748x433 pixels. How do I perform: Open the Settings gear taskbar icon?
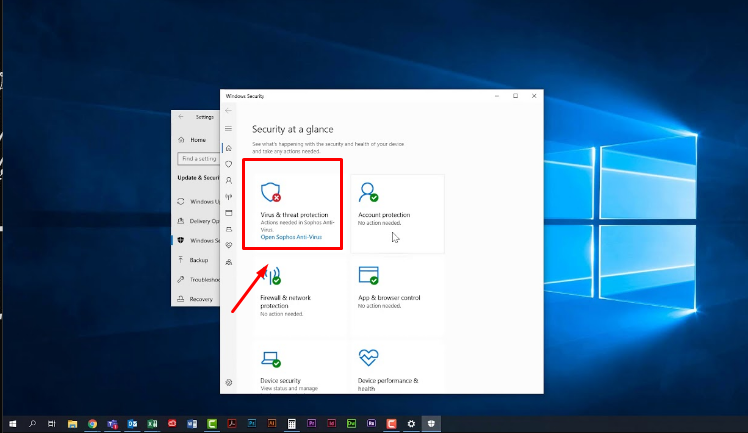click(411, 423)
